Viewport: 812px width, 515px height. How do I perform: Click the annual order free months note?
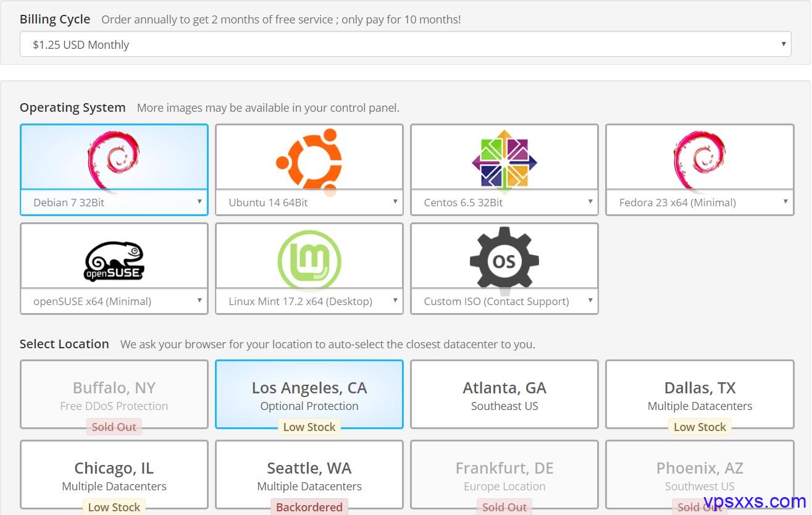tap(281, 19)
